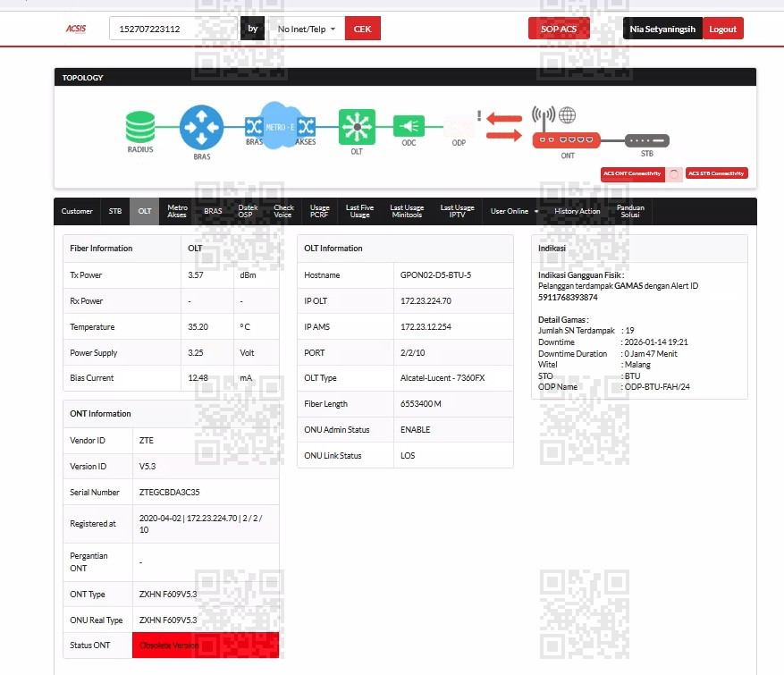
Task: Click the ONT Type value ZXHN F609V5.3
Action: (x=168, y=595)
